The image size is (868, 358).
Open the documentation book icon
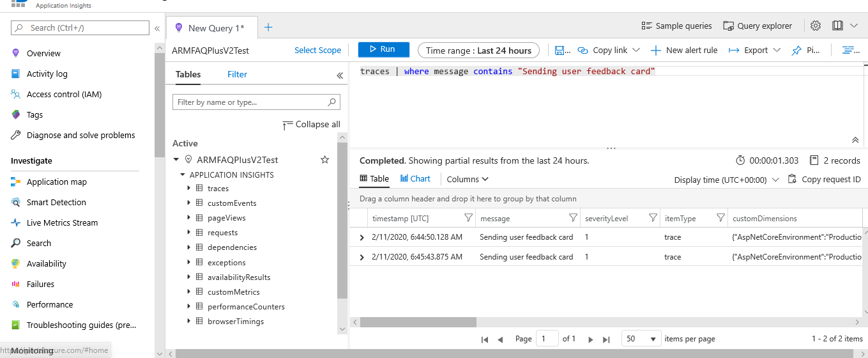(838, 26)
